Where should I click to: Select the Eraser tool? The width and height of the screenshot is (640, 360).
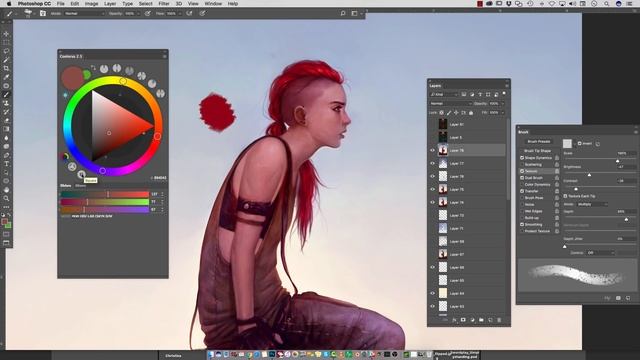pyautogui.click(x=6, y=120)
